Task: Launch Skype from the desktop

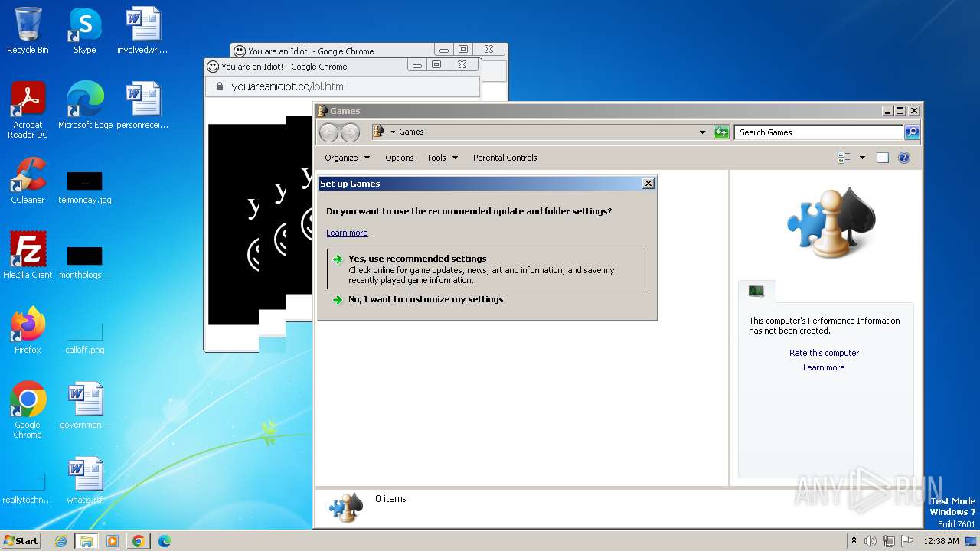Action: tap(84, 31)
